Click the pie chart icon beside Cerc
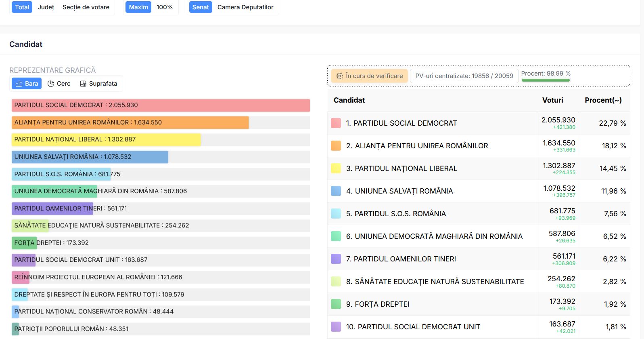644x339 pixels. pyautogui.click(x=51, y=84)
